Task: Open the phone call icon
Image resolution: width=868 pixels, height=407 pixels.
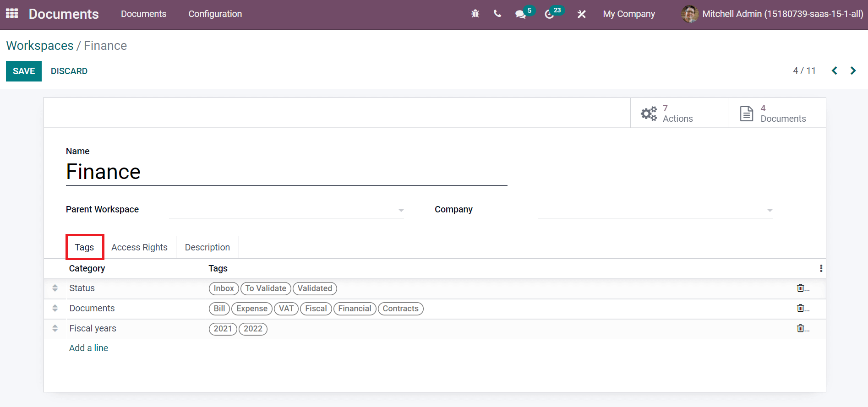Action: [x=497, y=14]
